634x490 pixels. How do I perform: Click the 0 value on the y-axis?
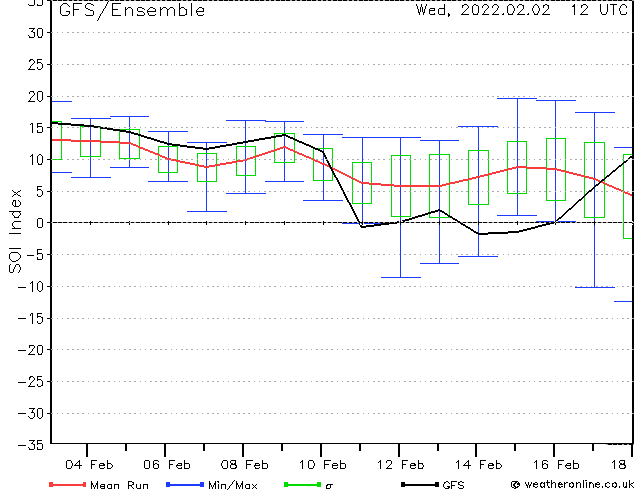(39, 223)
